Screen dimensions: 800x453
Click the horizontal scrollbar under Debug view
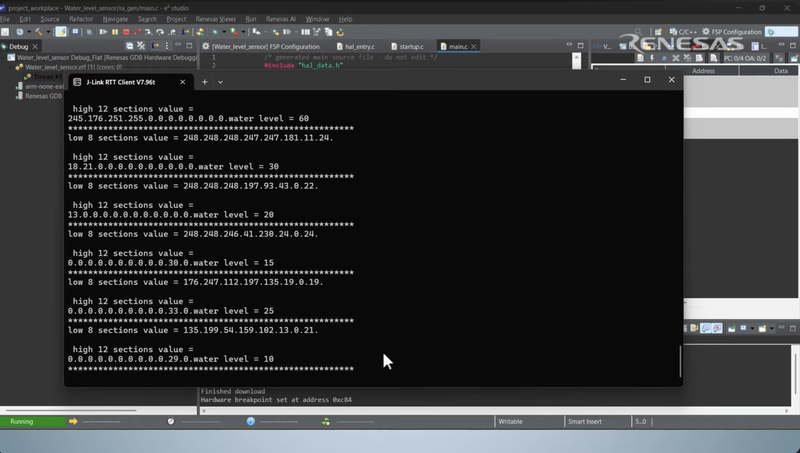(71, 410)
